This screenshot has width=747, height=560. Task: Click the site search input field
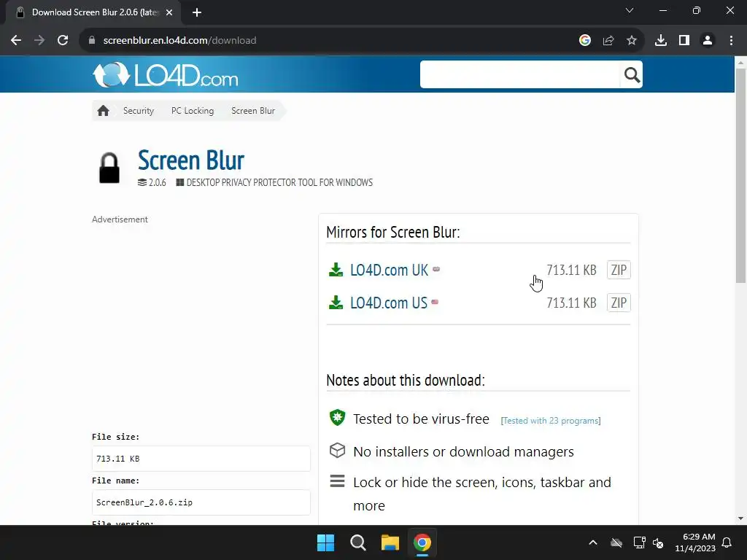click(x=519, y=75)
